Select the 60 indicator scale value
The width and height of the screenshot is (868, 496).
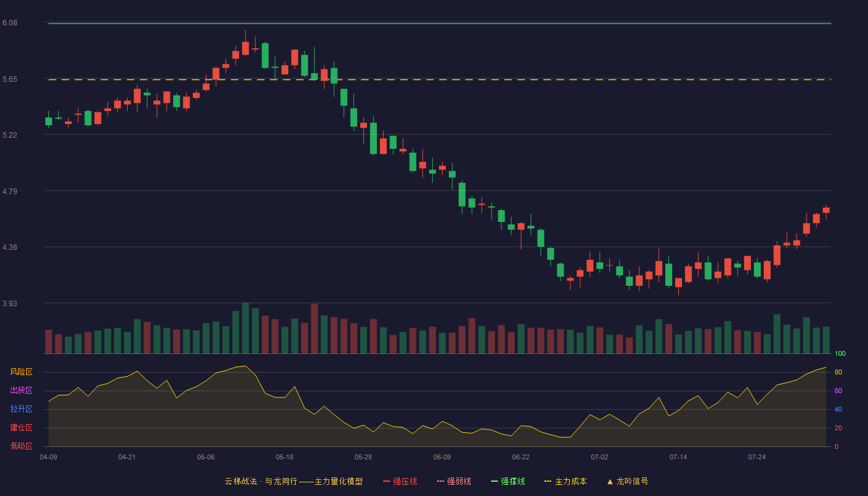coord(838,391)
